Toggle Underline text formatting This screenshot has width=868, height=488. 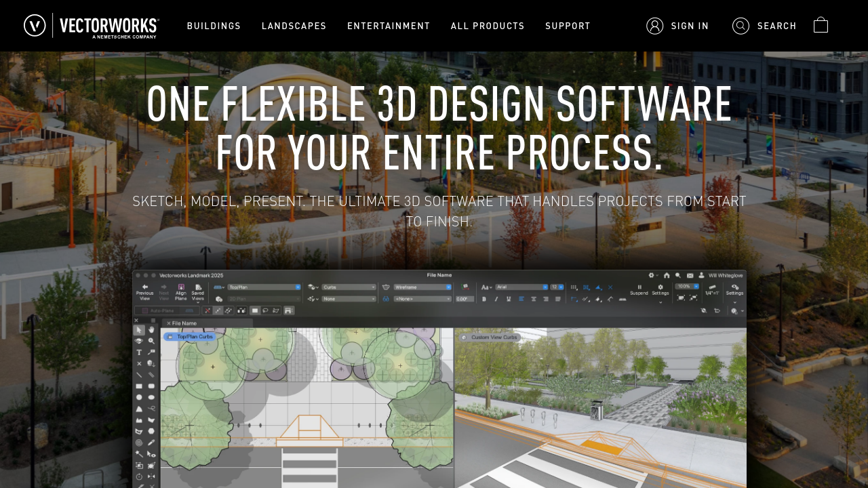tap(509, 298)
